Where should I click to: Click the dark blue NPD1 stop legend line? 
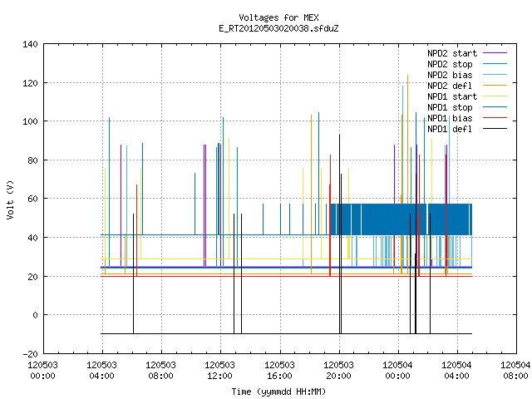495,107
